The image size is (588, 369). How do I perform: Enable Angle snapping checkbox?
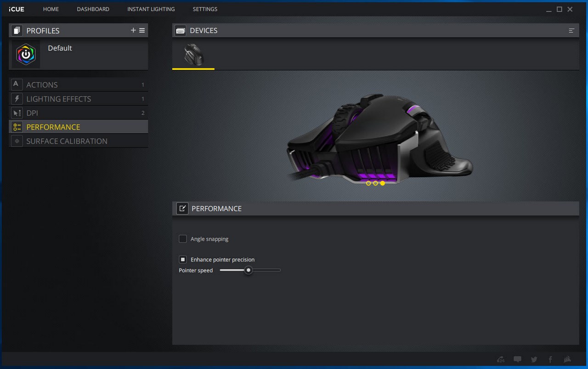(183, 239)
